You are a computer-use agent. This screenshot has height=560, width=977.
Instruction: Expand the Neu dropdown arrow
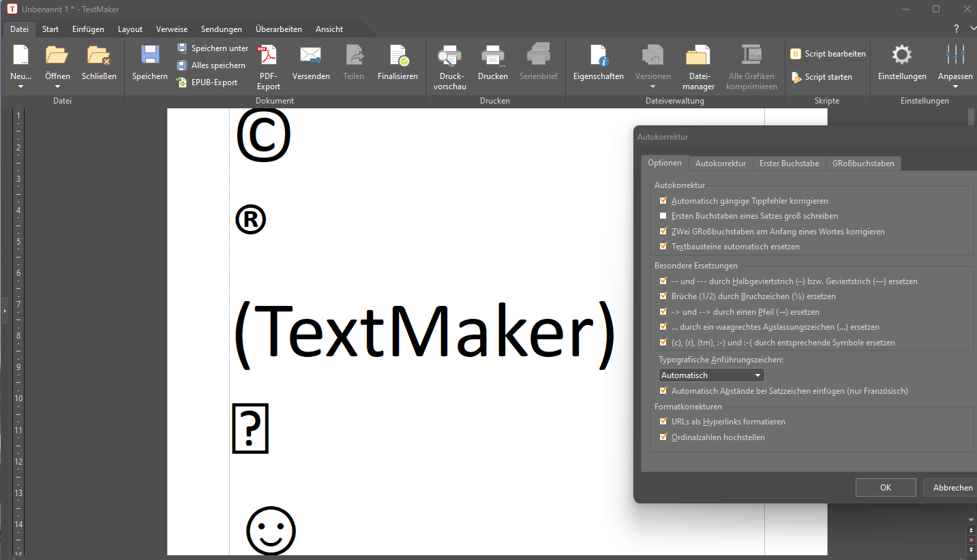(20, 87)
